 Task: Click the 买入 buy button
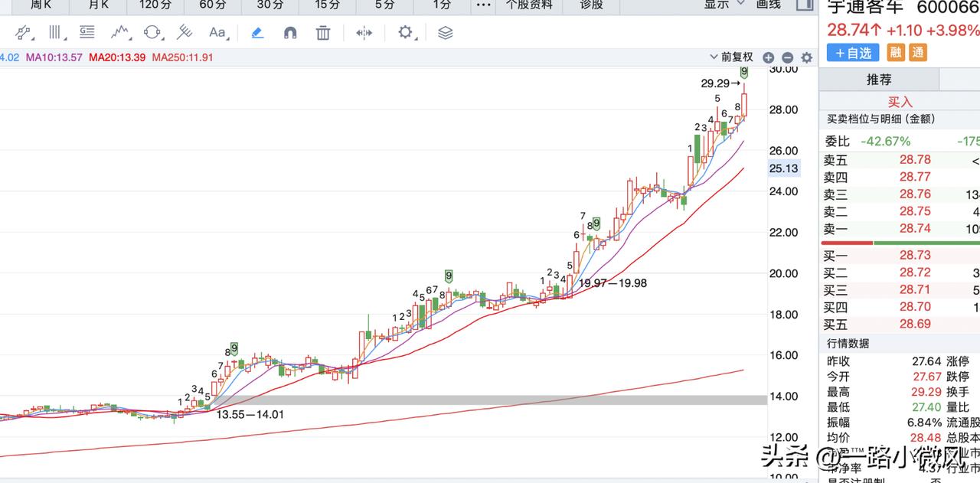tap(900, 102)
